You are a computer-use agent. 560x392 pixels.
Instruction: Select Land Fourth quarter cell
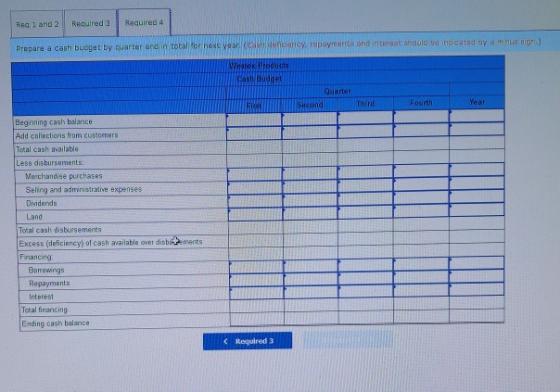tap(421, 211)
